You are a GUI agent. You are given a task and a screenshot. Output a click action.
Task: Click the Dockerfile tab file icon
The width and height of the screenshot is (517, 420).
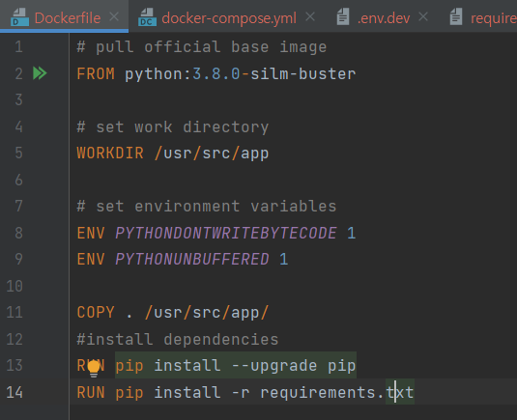coord(19,17)
